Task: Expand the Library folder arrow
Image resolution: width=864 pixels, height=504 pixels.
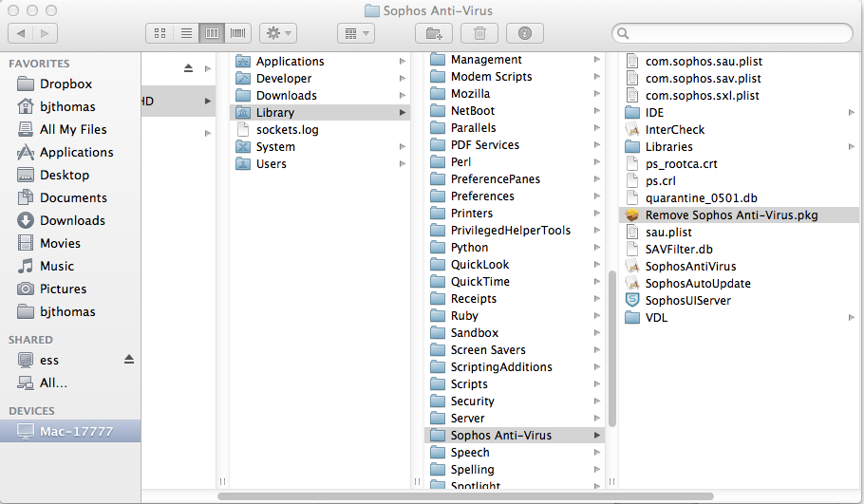Action: click(403, 113)
